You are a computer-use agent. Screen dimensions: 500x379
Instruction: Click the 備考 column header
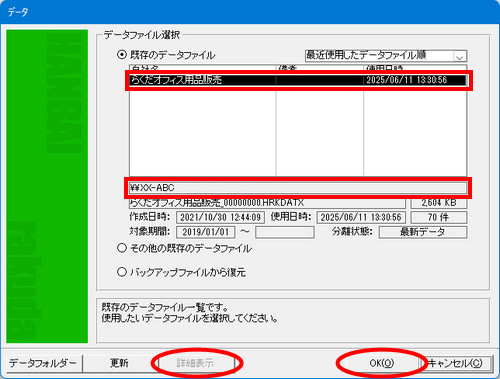[319, 69]
